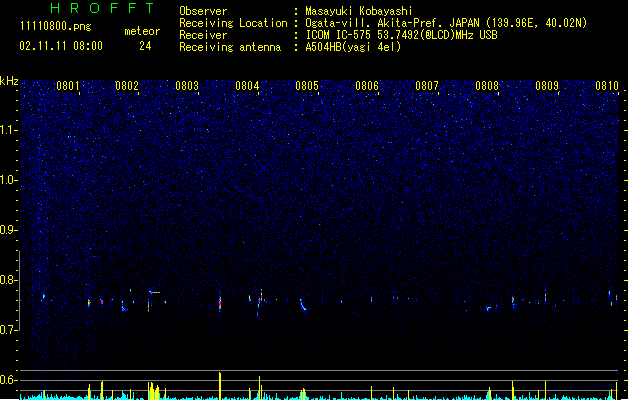Click the 0.9 kHz axis label
The width and height of the screenshot is (629, 400).
pyautogui.click(x=9, y=230)
